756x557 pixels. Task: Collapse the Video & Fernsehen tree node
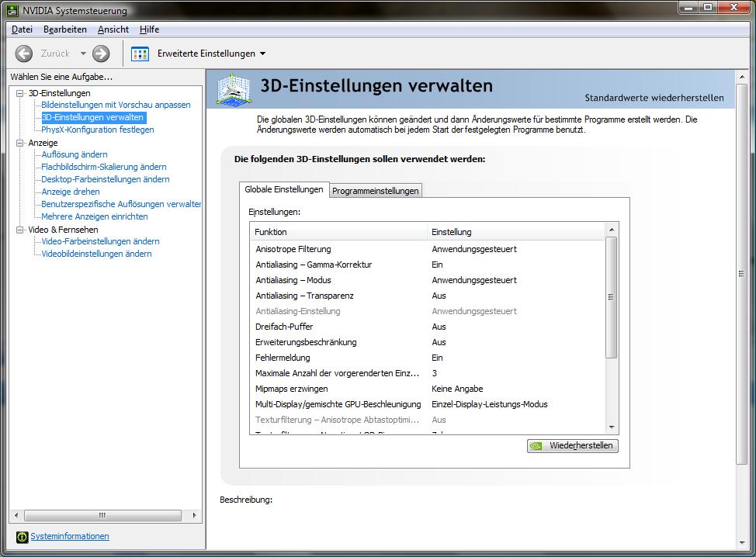pos(19,230)
